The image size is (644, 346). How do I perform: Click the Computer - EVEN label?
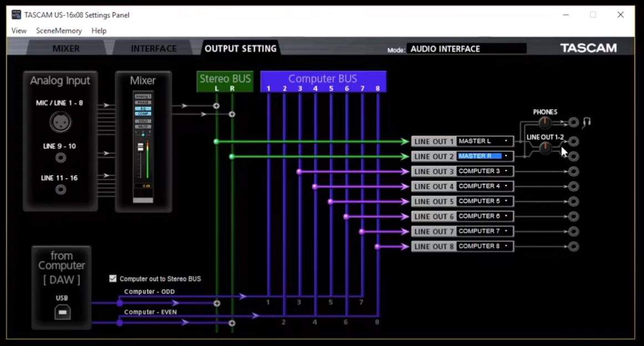pyautogui.click(x=150, y=312)
